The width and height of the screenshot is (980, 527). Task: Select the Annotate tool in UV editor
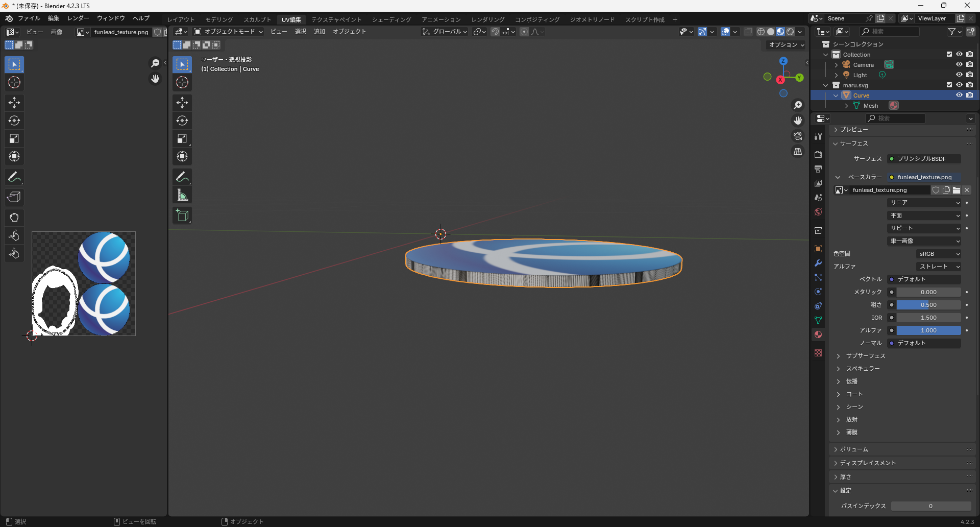(x=14, y=177)
